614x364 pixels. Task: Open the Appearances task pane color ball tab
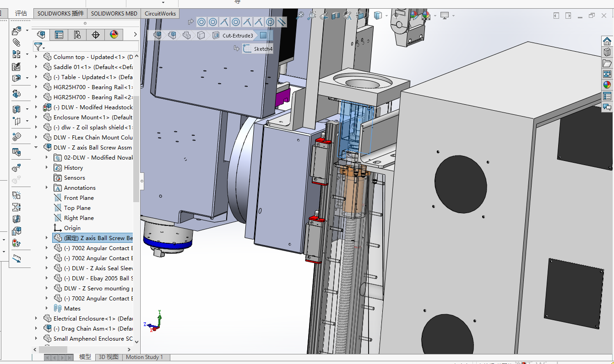(x=607, y=85)
